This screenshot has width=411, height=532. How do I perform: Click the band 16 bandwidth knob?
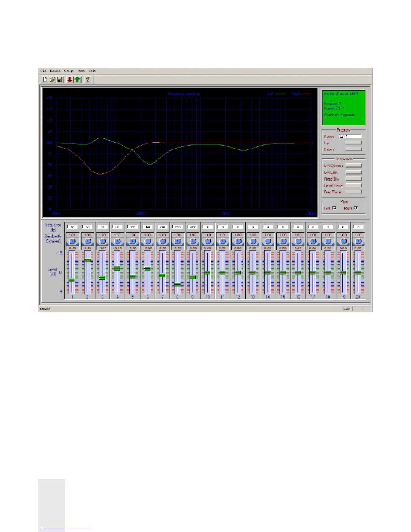coord(298,241)
